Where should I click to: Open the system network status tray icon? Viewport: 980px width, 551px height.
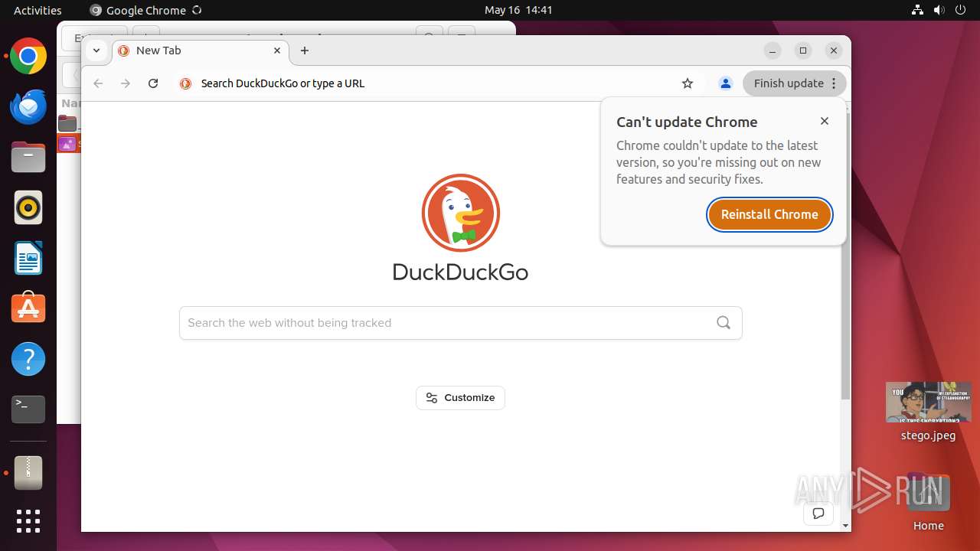coord(918,10)
